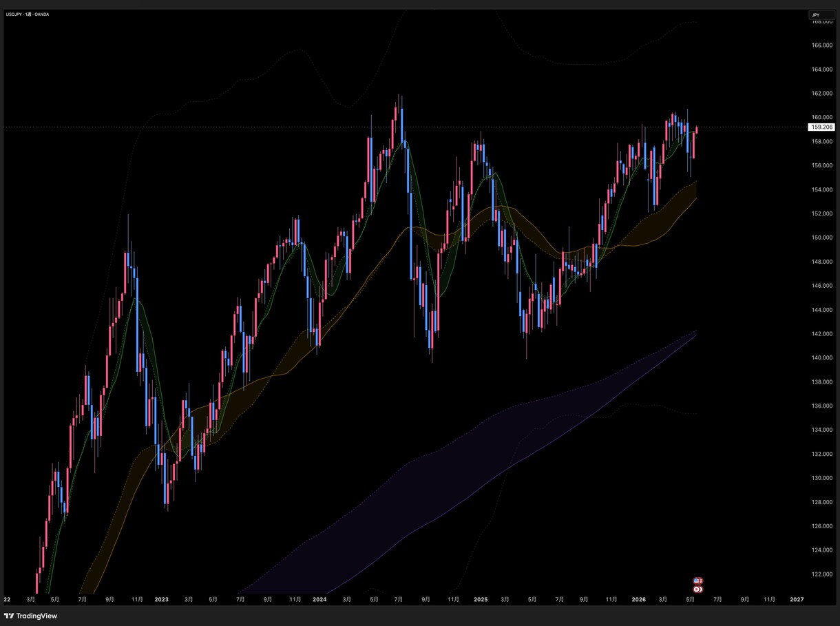The width and height of the screenshot is (840, 626).
Task: Open the TradingView logo link
Action: tap(32, 616)
